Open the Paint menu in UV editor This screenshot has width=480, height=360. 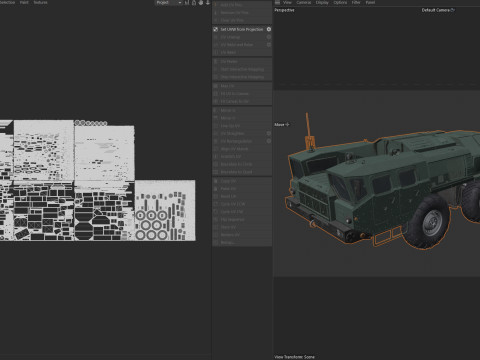pos(24,2)
